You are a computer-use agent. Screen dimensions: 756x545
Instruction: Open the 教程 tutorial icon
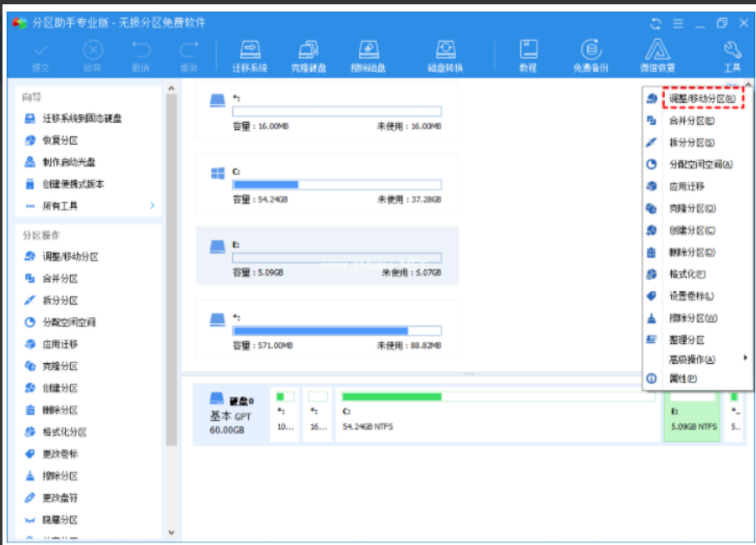(x=527, y=55)
